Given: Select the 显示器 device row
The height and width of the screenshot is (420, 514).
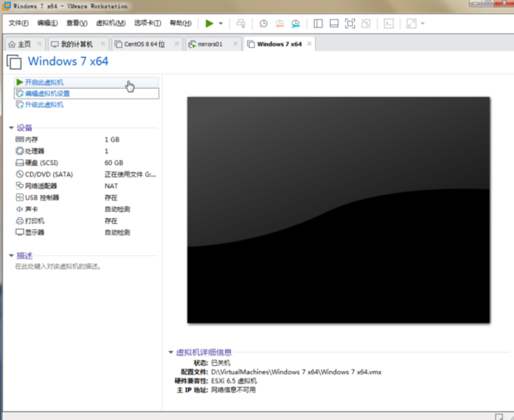Looking at the screenshot, I should click(86, 232).
